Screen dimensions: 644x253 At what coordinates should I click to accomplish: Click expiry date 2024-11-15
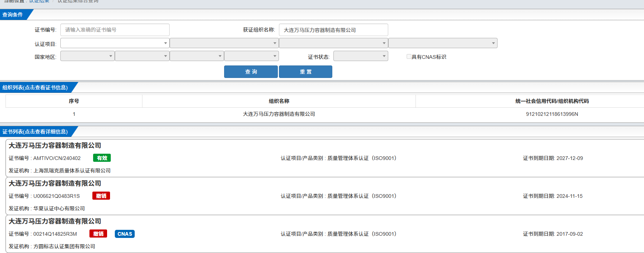point(570,196)
